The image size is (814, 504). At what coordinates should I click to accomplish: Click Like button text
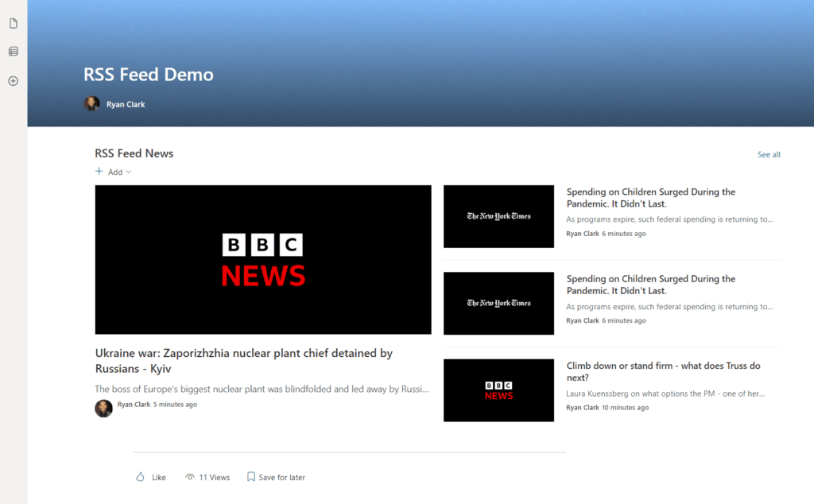pos(159,478)
